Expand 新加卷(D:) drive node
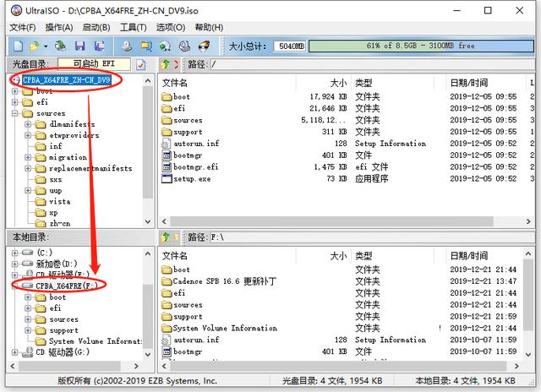 click(x=14, y=264)
